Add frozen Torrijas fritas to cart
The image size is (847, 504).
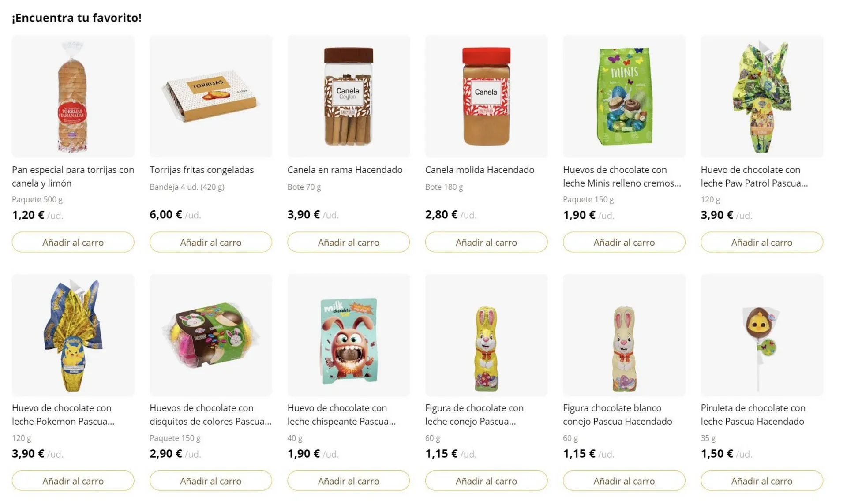click(210, 242)
